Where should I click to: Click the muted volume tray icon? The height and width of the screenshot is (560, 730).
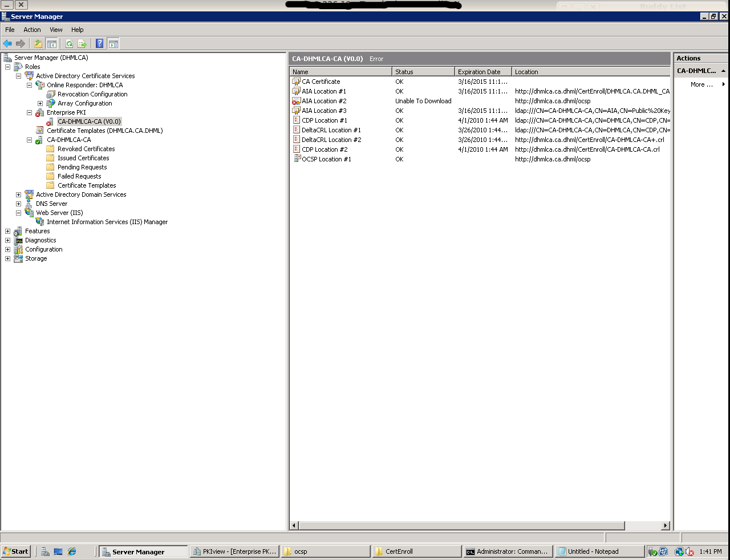click(x=690, y=551)
